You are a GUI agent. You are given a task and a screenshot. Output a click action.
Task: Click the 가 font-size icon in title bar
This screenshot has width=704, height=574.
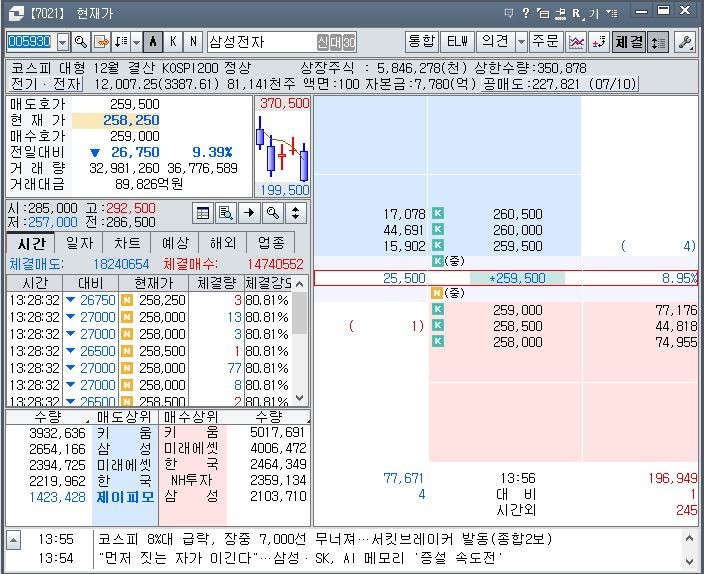[x=594, y=13]
